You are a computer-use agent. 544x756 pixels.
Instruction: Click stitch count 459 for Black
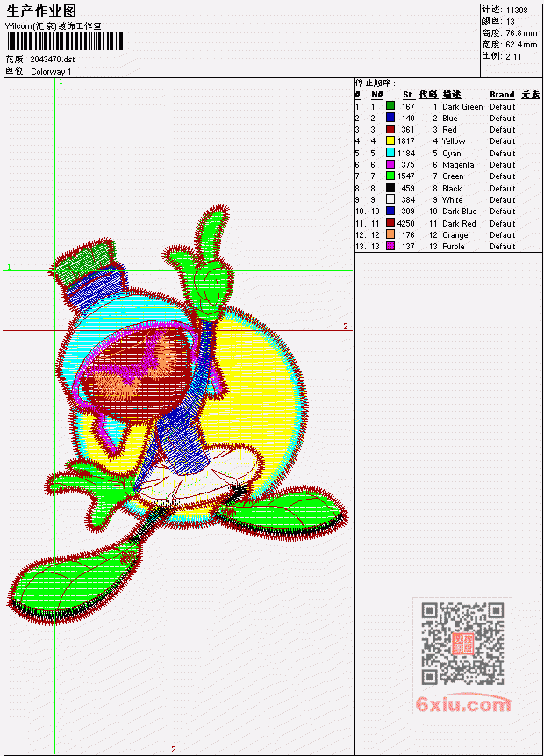pos(408,188)
